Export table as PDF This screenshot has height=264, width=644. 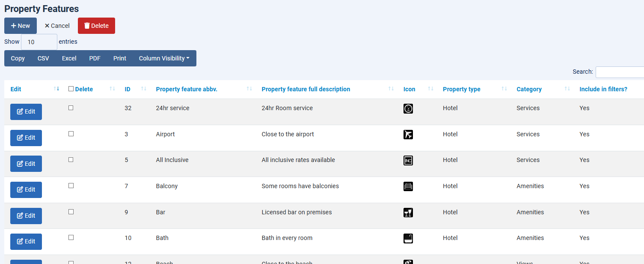point(95,58)
